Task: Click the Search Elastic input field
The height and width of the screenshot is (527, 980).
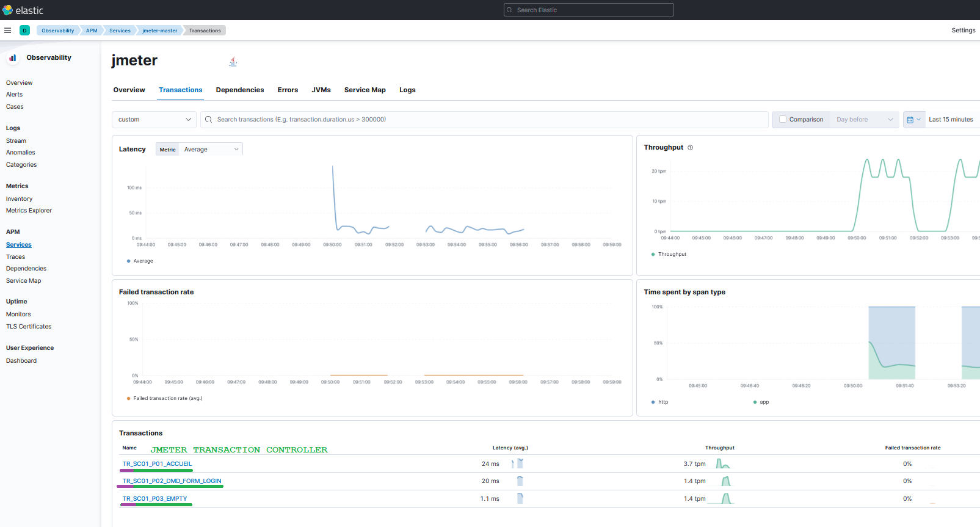Action: [x=589, y=10]
